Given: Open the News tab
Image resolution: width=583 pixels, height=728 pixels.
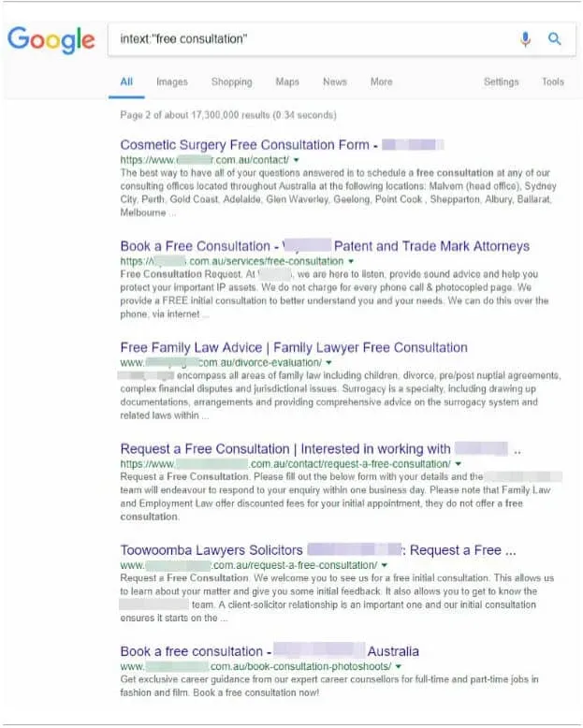Looking at the screenshot, I should (335, 82).
